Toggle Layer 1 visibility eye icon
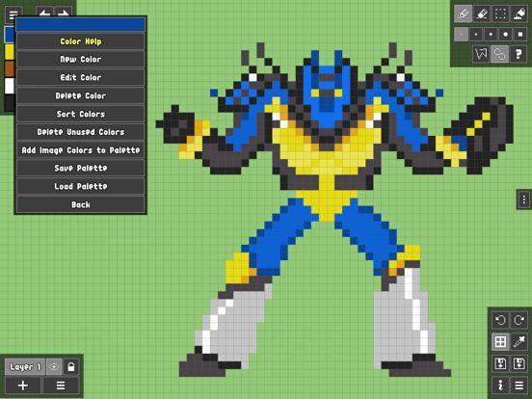 click(x=54, y=367)
